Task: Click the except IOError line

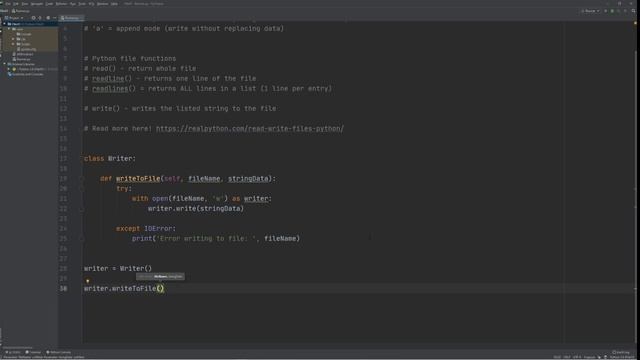Action: [146, 229]
